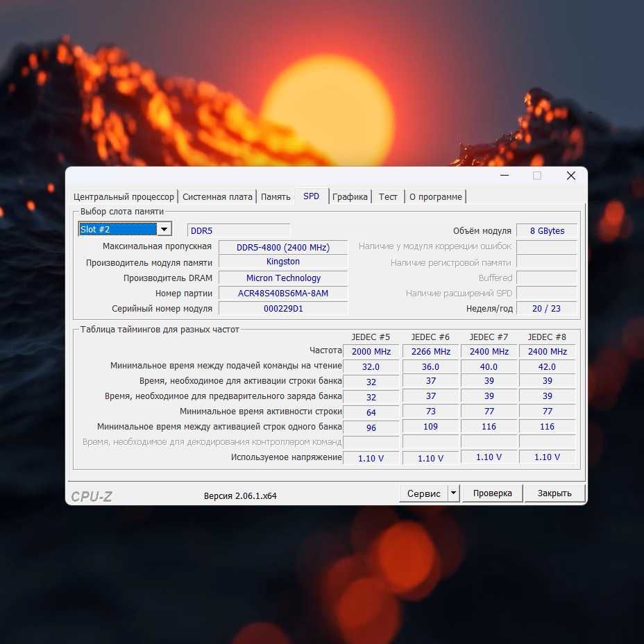Close CPU-Z with the X icon
The image size is (644, 644).
coord(571,176)
